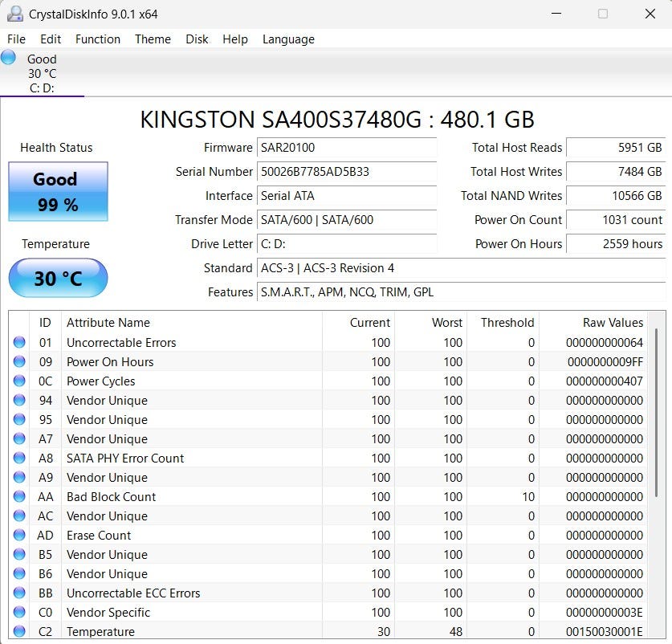Viewport: 672px width, 644px height.
Task: Click the status orb for Uncorrectable ECC Errors
Action: tap(19, 593)
